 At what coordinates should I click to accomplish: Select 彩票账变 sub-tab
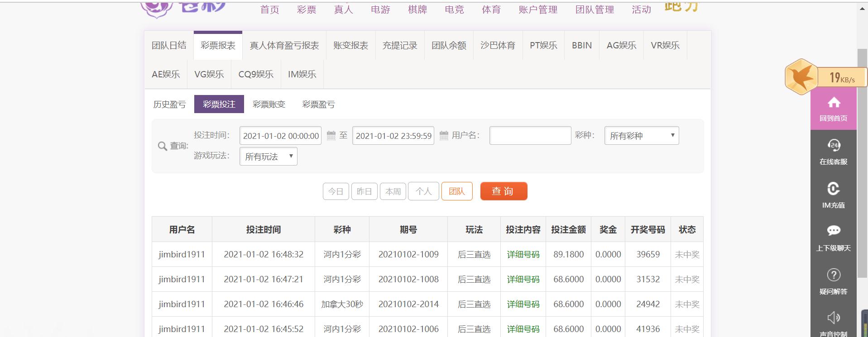tap(269, 104)
